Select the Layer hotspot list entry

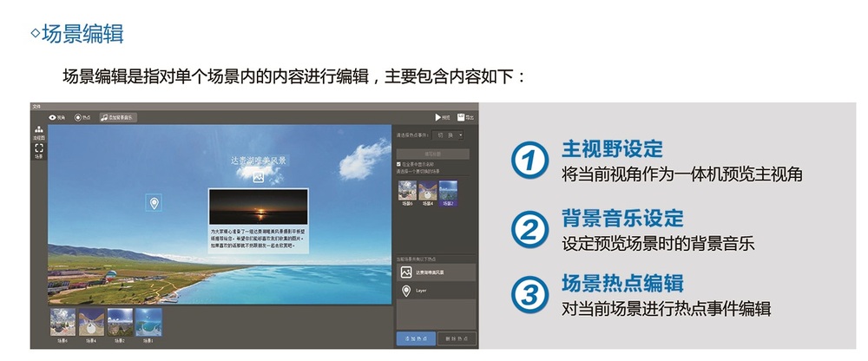tap(437, 291)
